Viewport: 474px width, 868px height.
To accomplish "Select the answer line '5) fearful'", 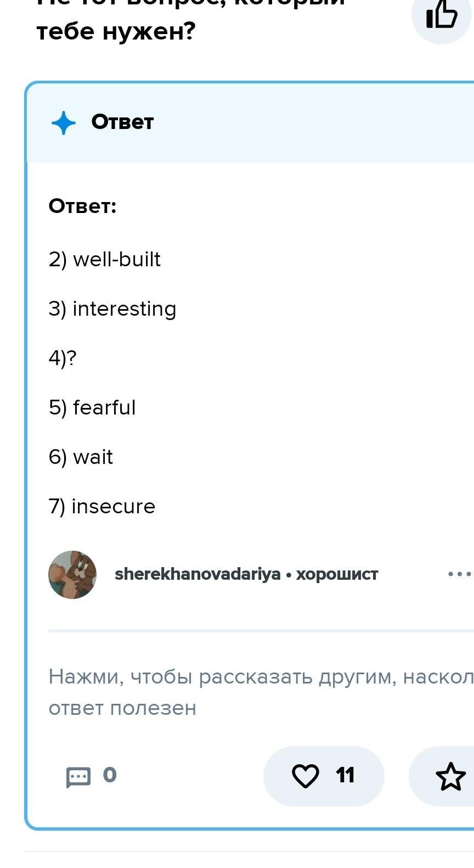I will (x=92, y=407).
